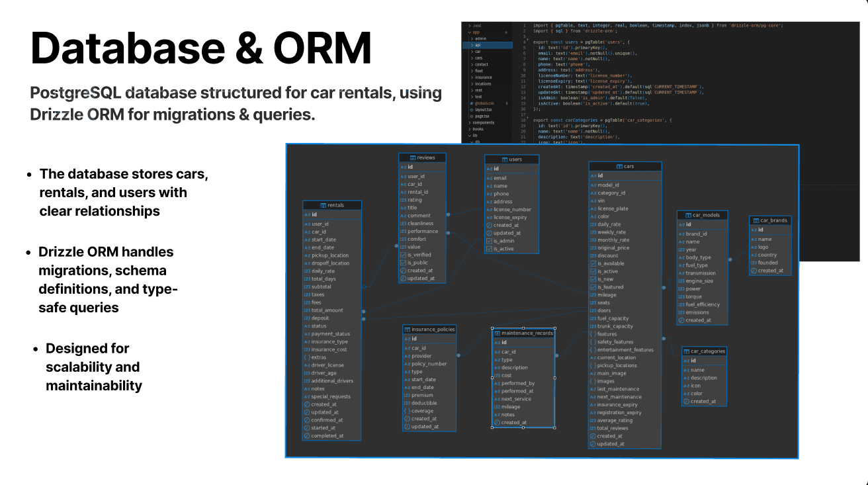This screenshot has height=485, width=868.
Task: Click the table icon of car_brands entity
Action: click(x=757, y=221)
